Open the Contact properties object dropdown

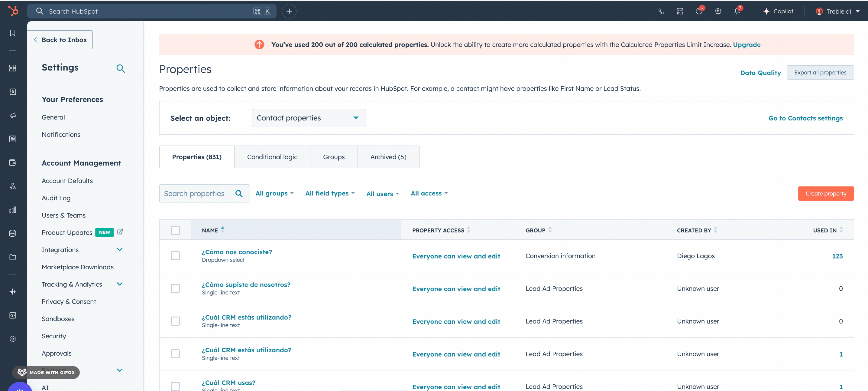(x=309, y=118)
